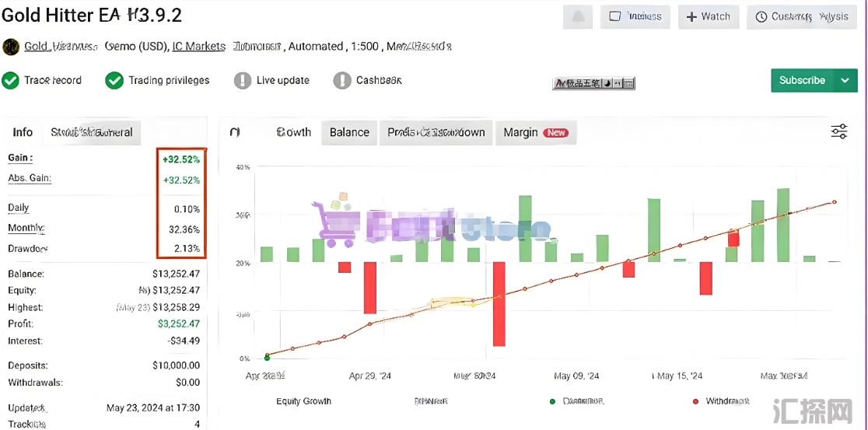Screen dimensions: 868x430
Task: Click the Deposits value $10,000.00
Action: coord(176,365)
